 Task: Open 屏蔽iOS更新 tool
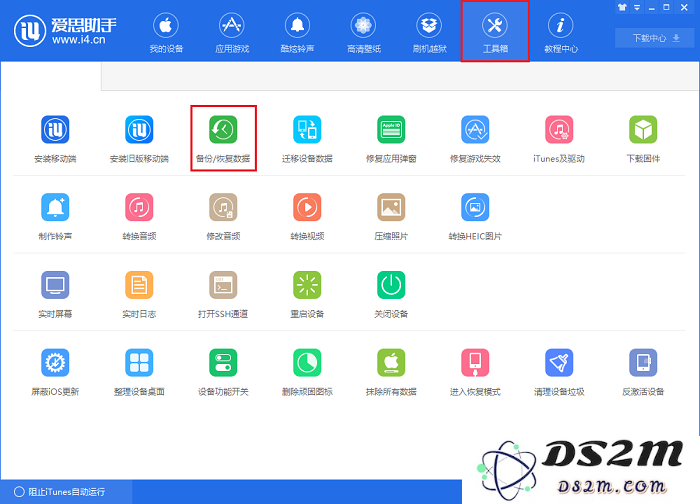point(55,372)
